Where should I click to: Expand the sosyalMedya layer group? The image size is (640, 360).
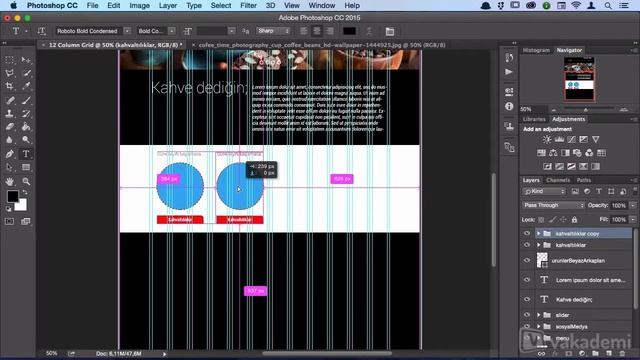click(538, 327)
